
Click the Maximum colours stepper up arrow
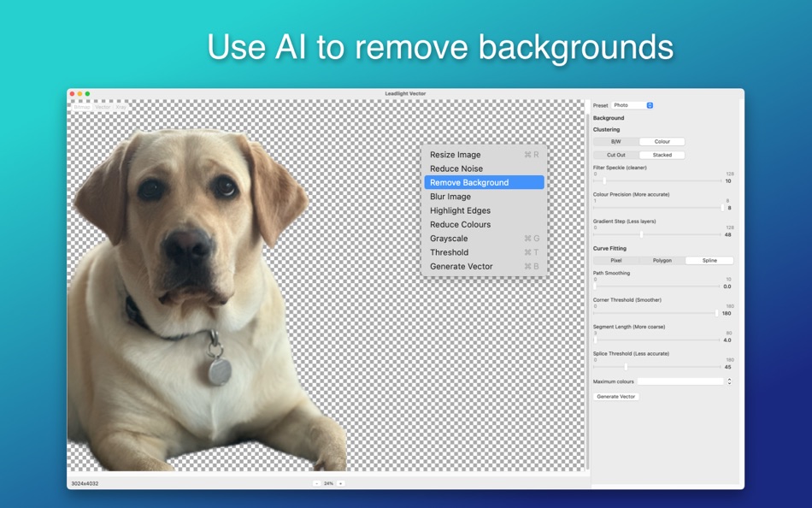point(727,377)
